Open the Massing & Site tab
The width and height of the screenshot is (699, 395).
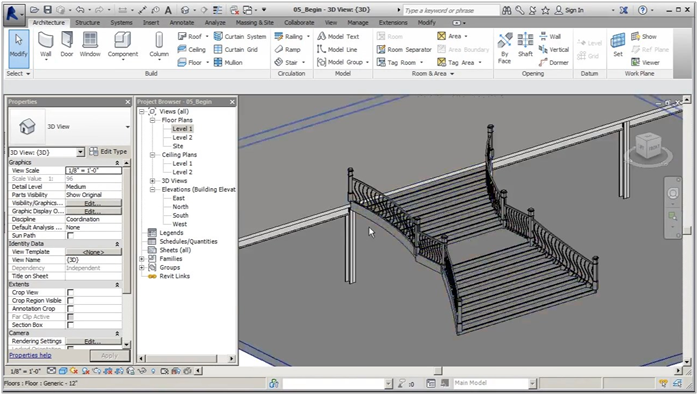coord(255,22)
